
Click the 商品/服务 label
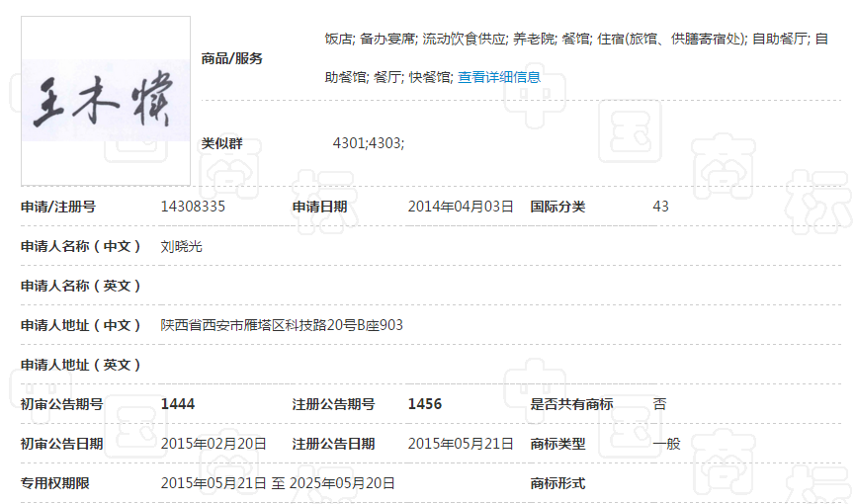[231, 58]
